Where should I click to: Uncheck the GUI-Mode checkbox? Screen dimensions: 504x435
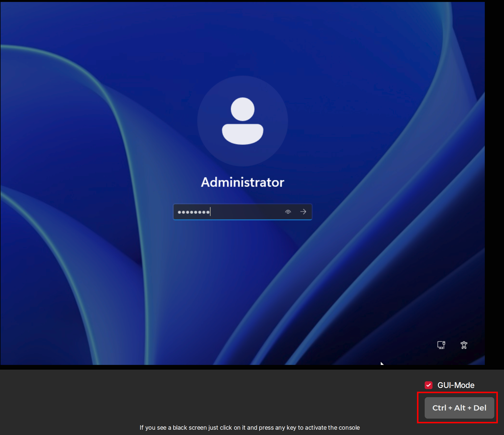point(428,385)
